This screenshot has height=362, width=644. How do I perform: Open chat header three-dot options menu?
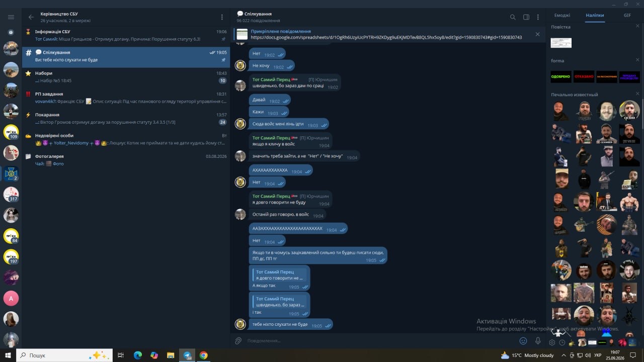click(x=538, y=17)
